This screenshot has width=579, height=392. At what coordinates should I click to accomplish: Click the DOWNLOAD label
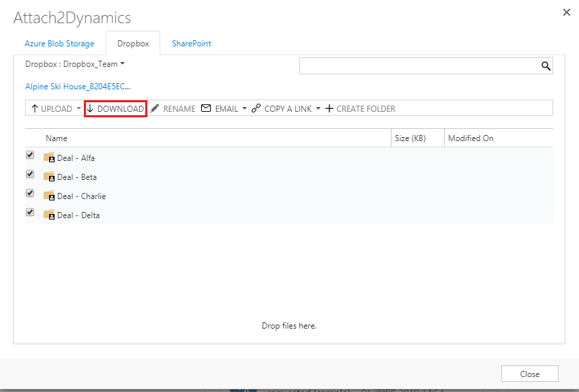pyautogui.click(x=121, y=109)
